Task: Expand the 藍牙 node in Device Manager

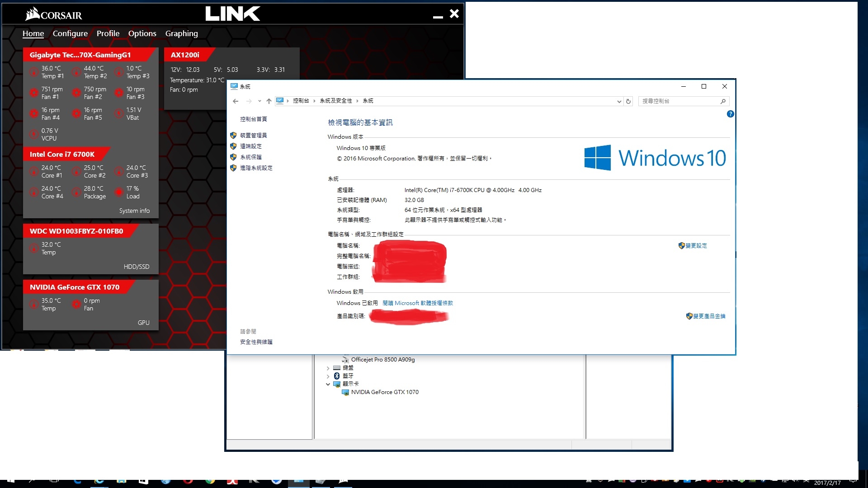Action: pos(328,376)
